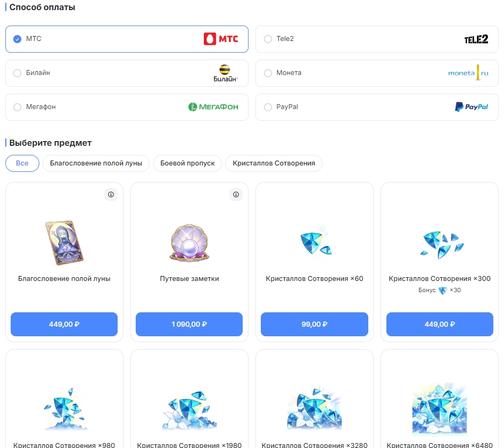Open the Кристаллов Сотворения filter tab

pos(274,163)
